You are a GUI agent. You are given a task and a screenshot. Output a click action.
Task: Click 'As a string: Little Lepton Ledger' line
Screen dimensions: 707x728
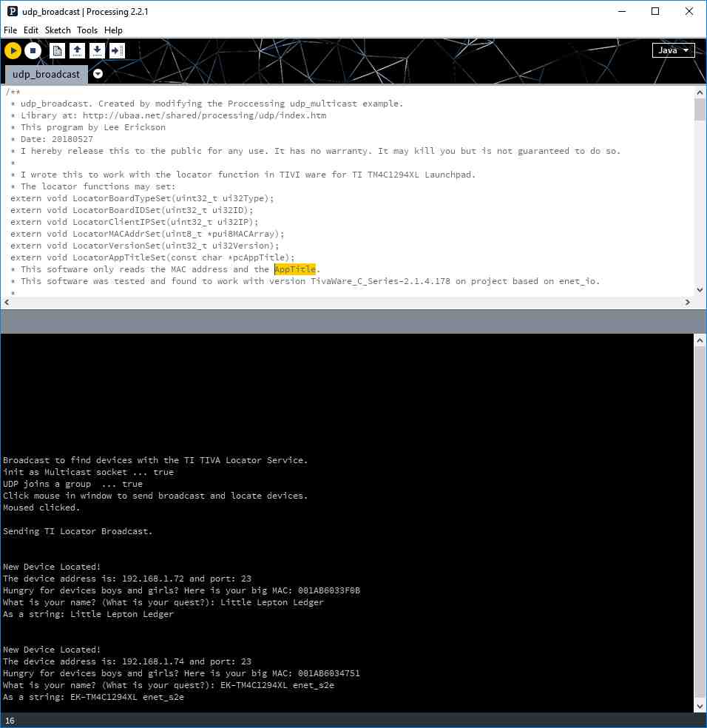tap(88, 614)
